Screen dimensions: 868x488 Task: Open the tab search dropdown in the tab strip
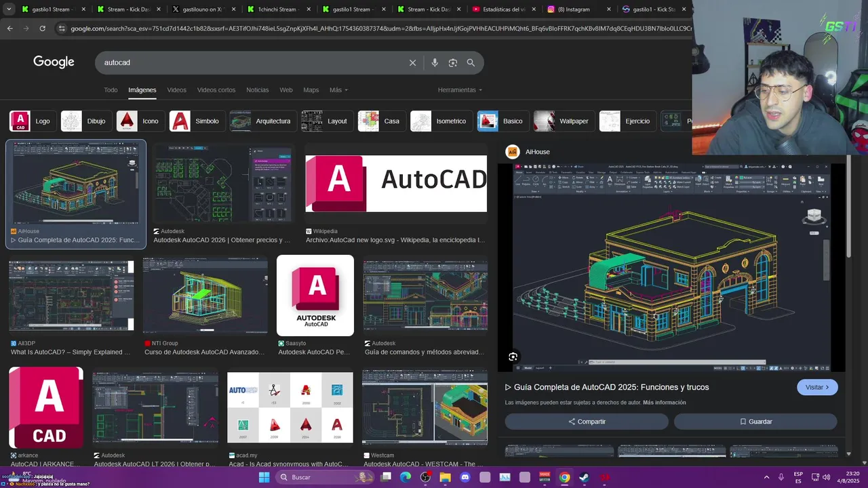tap(9, 9)
